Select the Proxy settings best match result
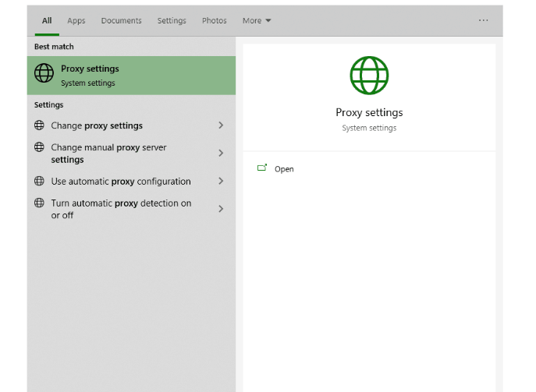This screenshot has width=536, height=392. coord(131,75)
